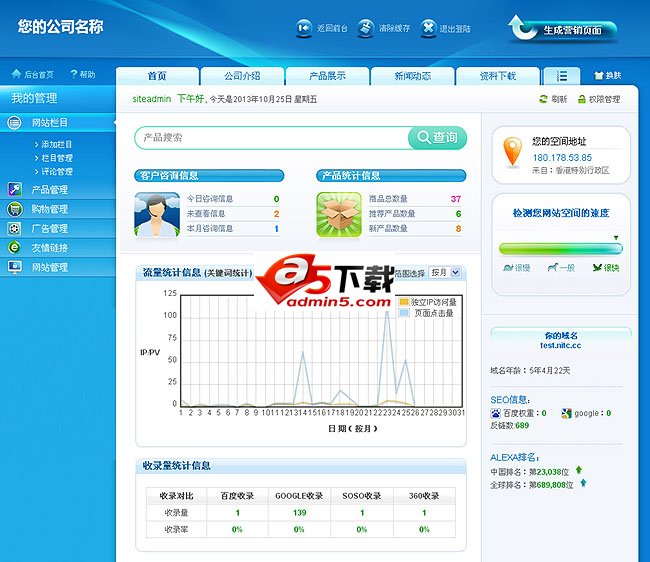650x562 pixels.
Task: Click the SOSO收录 column header
Action: [361, 496]
